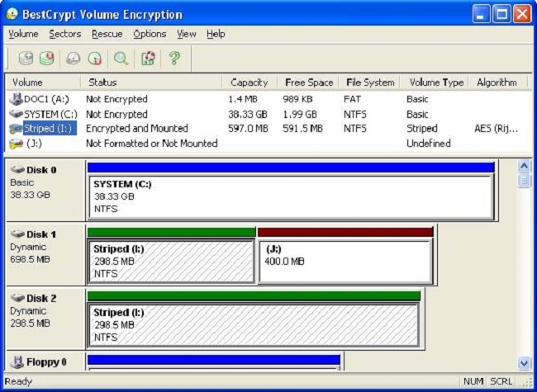The height and width of the screenshot is (392, 537).
Task: Click the green bar on Disk 1
Action: (x=172, y=232)
